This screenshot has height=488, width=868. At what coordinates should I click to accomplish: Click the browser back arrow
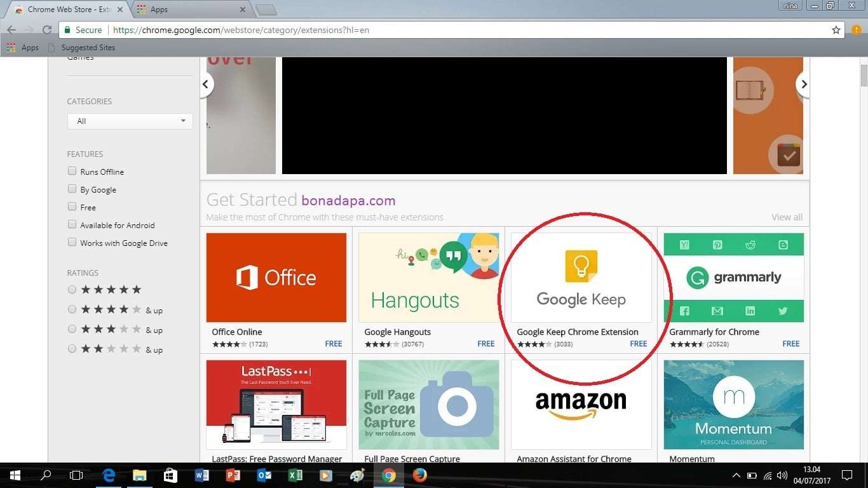pyautogui.click(x=11, y=30)
